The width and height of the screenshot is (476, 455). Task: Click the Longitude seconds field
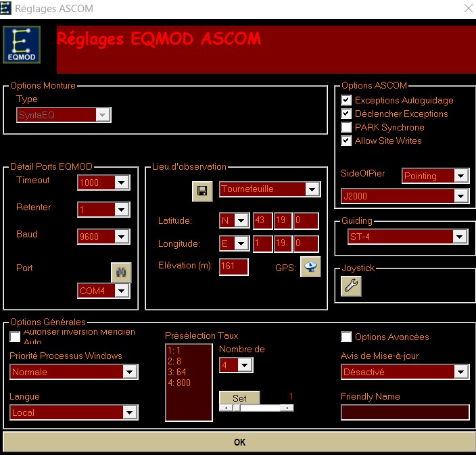[x=306, y=243]
